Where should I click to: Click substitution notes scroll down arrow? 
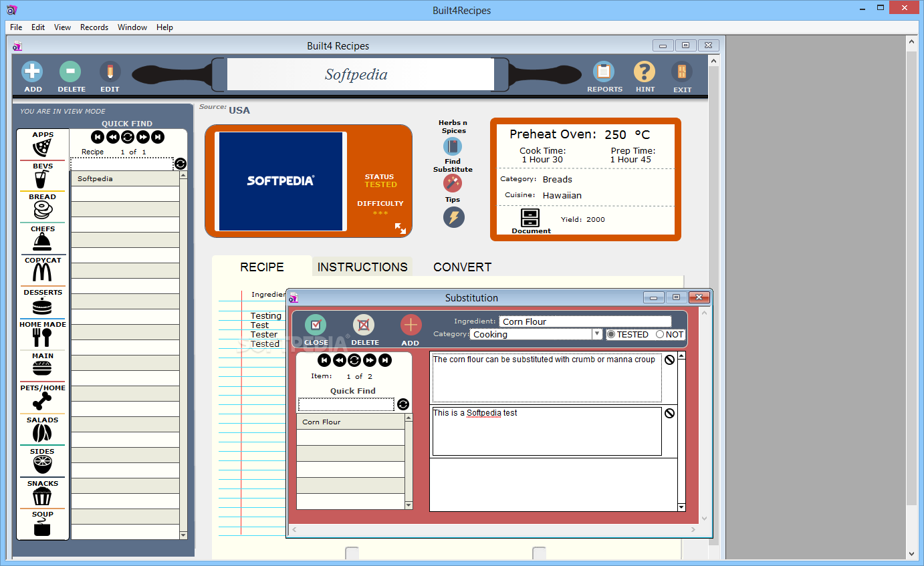click(x=681, y=507)
